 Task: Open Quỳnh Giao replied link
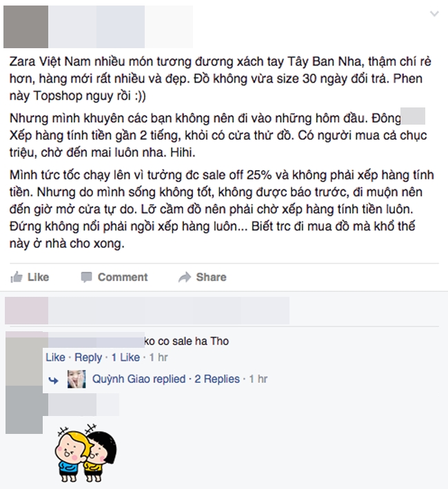pyautogui.click(x=139, y=379)
